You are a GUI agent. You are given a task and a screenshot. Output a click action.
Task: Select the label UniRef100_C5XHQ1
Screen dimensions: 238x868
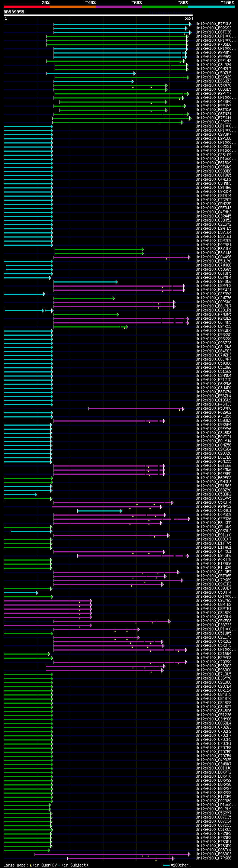coord(213,511)
